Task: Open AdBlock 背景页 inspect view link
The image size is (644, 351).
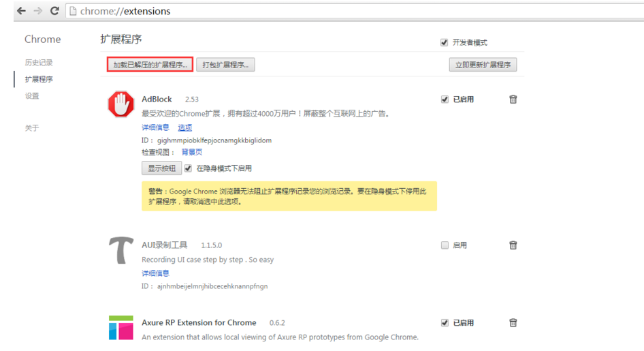Action: 192,152
